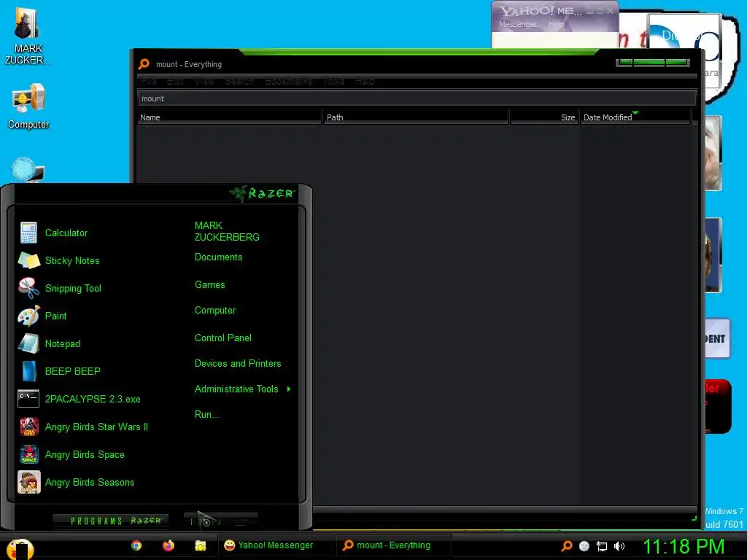
Task: Switch to the mount - Everything taskbar button
Action: (392, 545)
